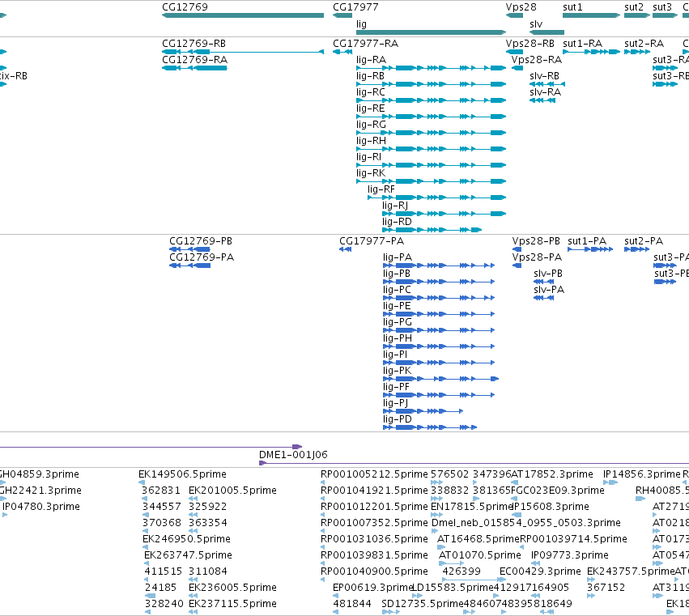Click the sut2 gene label
Screen dimensions: 689x616
pyautogui.click(x=634, y=7)
